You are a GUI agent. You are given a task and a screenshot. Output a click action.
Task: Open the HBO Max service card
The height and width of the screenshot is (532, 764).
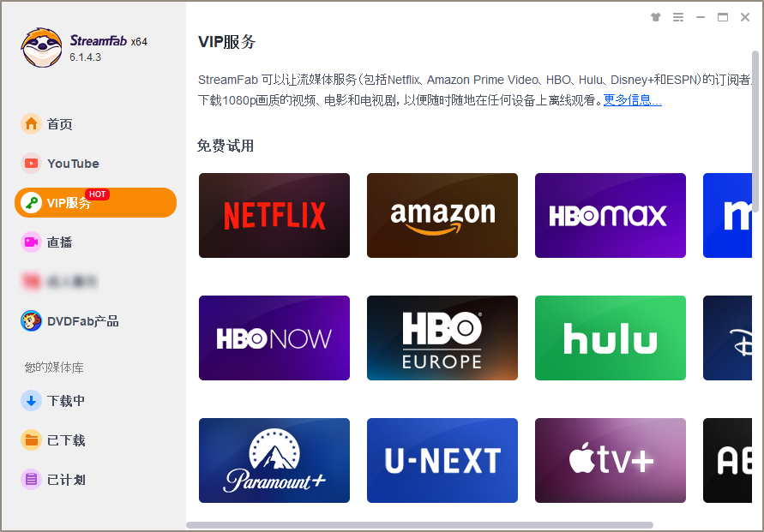pos(611,215)
